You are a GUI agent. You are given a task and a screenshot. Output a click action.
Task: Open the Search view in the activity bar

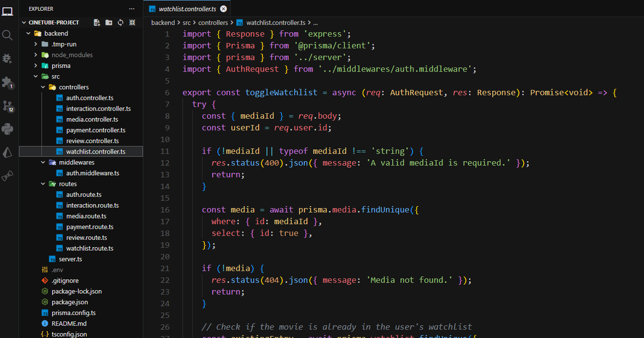[x=8, y=35]
